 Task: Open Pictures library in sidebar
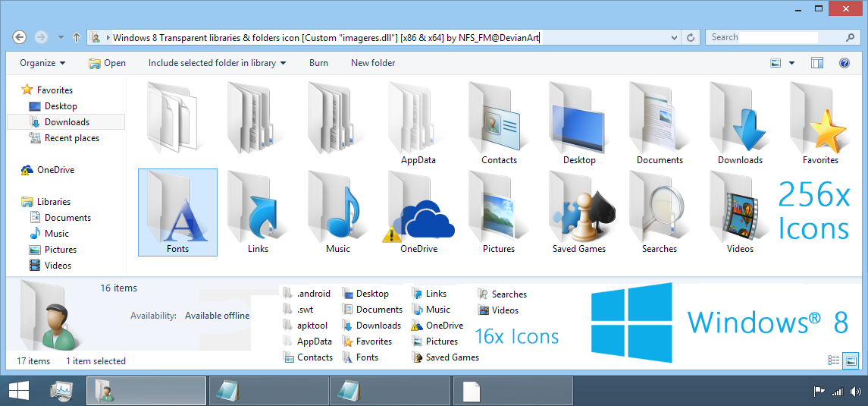(x=53, y=250)
